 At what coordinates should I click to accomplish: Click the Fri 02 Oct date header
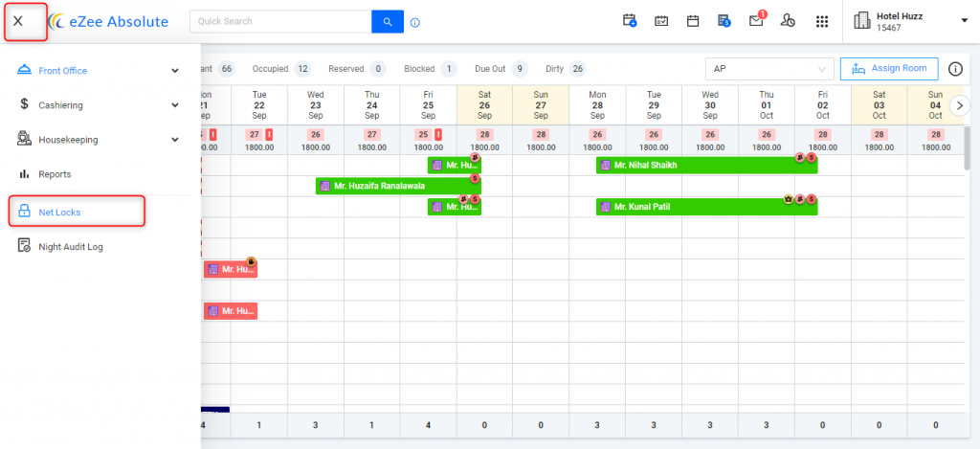point(822,105)
